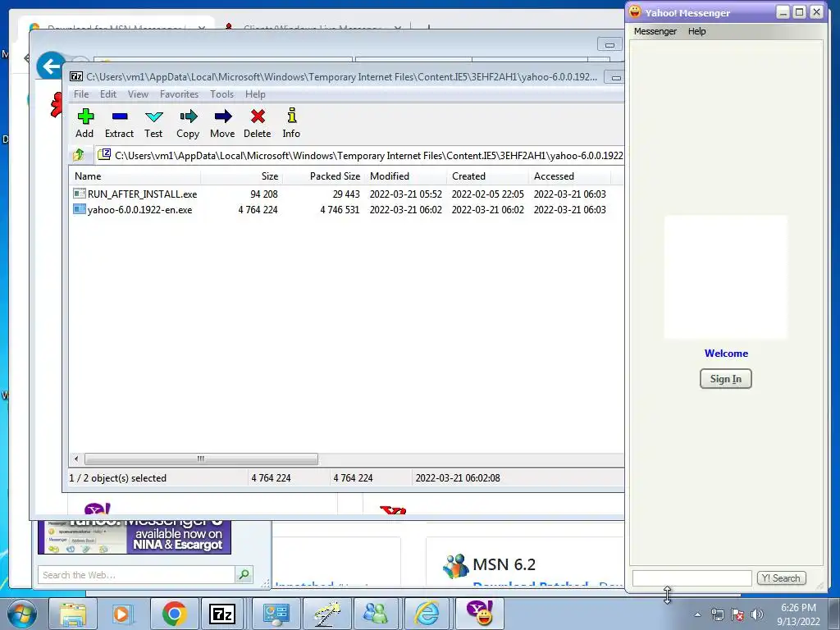Open Tools menu in 7-Zip
This screenshot has width=840, height=630.
(221, 94)
